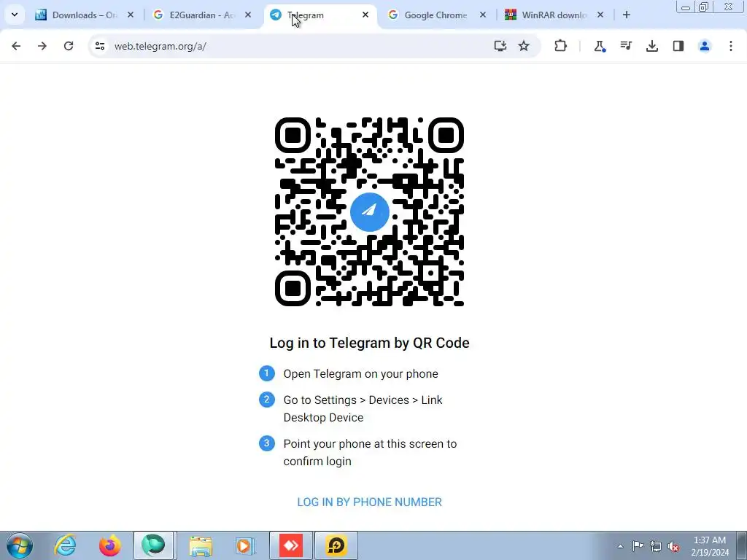Close the Telegram tab
747x560 pixels.
click(x=365, y=15)
